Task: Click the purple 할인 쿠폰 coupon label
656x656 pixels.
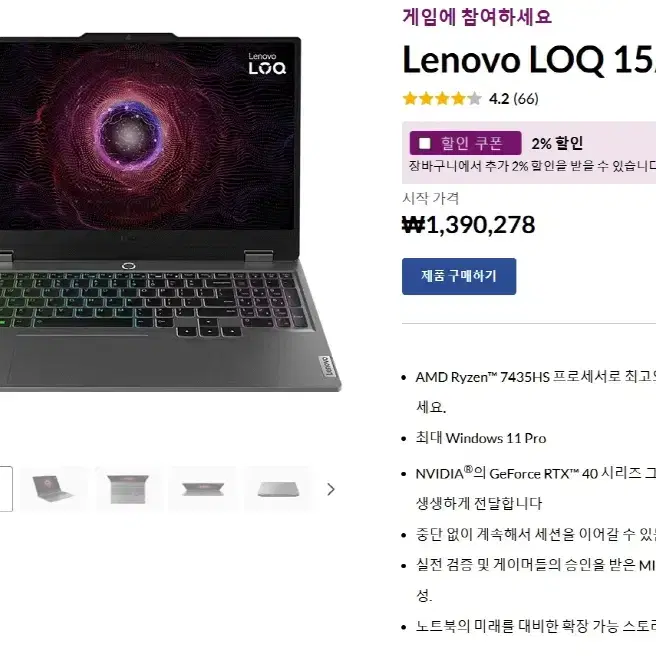Action: point(465,143)
